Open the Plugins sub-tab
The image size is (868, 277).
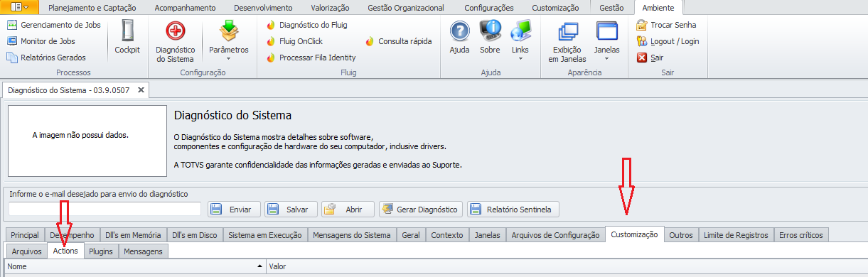pyautogui.click(x=101, y=251)
